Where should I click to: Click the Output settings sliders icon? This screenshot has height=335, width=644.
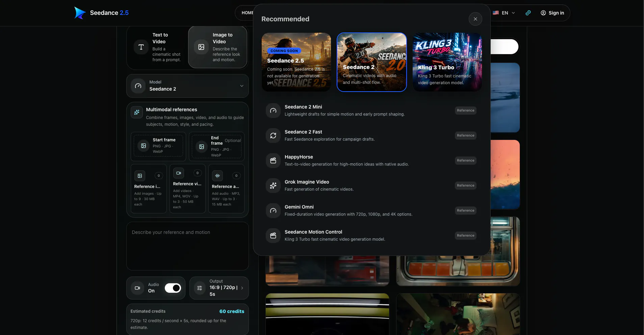[200, 288]
